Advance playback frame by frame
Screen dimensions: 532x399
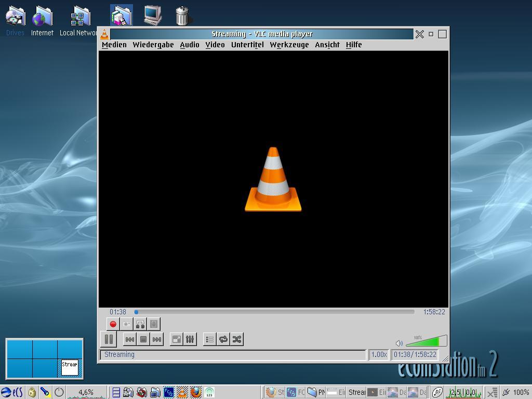pyautogui.click(x=154, y=324)
